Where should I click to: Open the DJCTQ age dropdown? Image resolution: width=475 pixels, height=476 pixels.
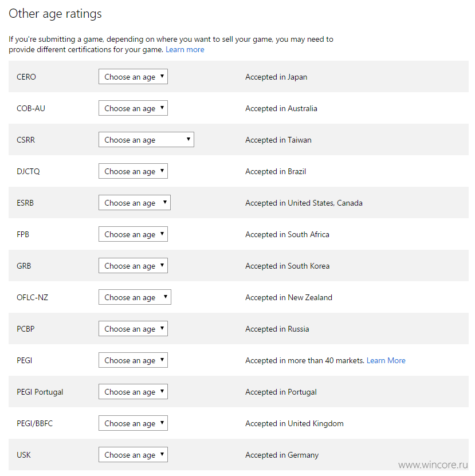(133, 171)
